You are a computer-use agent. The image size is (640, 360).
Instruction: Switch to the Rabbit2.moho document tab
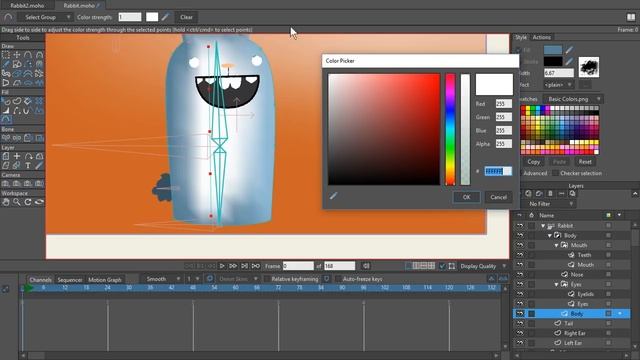click(27, 6)
